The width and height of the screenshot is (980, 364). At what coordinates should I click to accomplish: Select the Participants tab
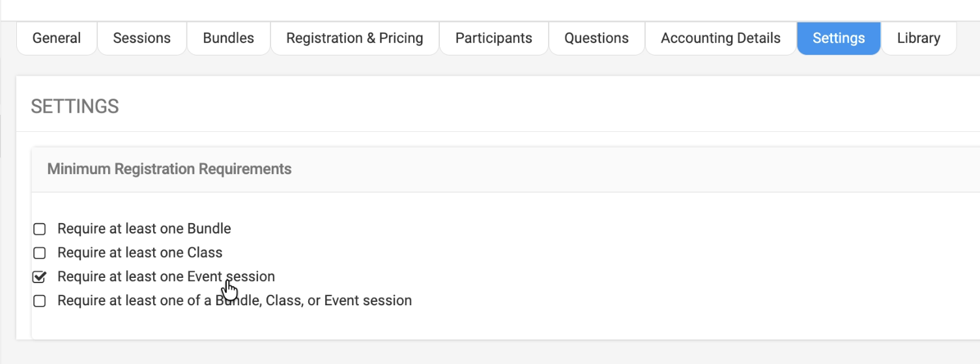493,38
